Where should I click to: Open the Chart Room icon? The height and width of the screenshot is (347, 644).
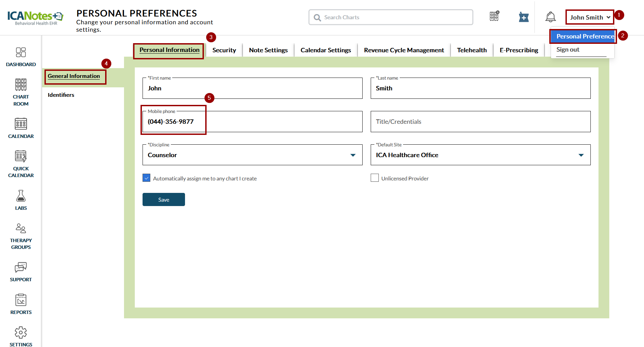click(x=21, y=85)
